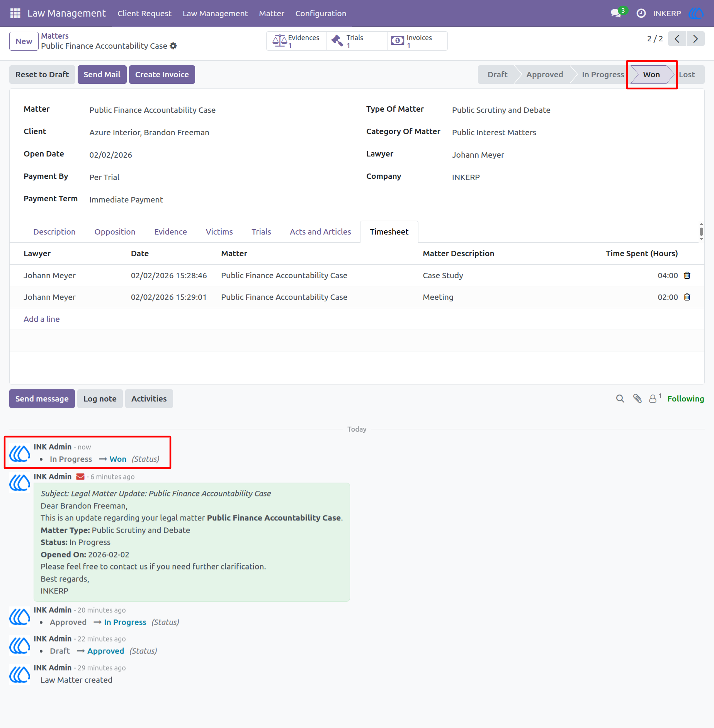Switch to the Opposition tab

pos(115,231)
